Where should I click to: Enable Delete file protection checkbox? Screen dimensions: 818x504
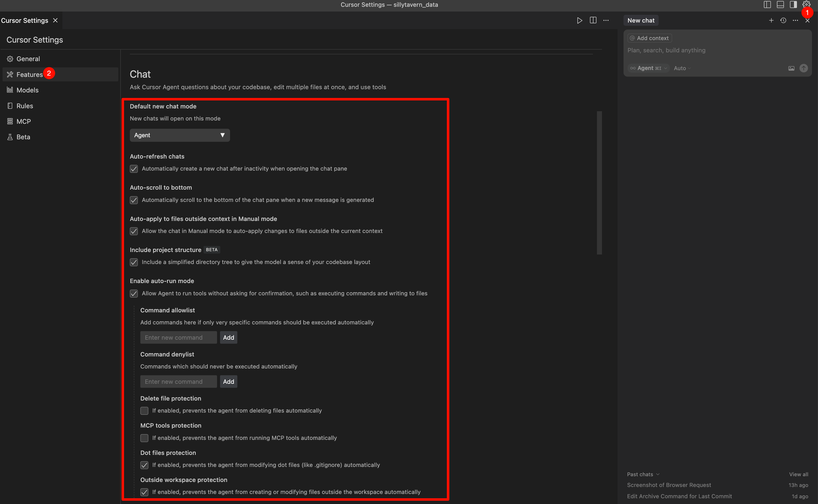click(x=144, y=411)
